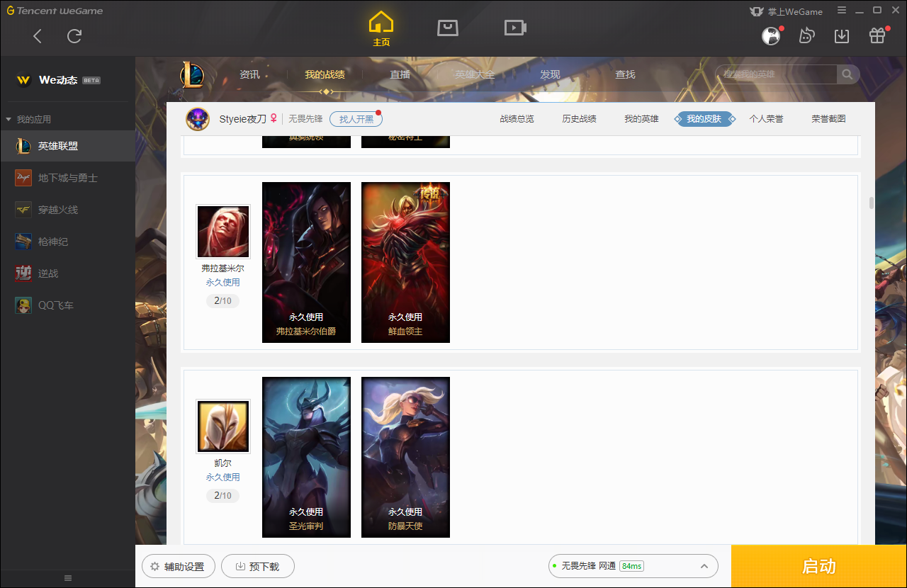This screenshot has height=588, width=907.
Task: Open the gift box icon
Action: coord(877,36)
